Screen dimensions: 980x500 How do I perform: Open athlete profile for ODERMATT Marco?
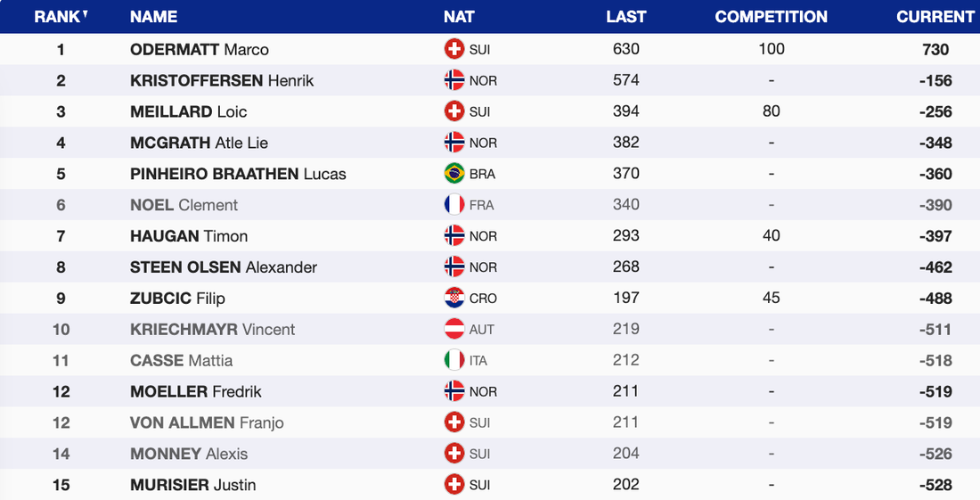(x=200, y=50)
